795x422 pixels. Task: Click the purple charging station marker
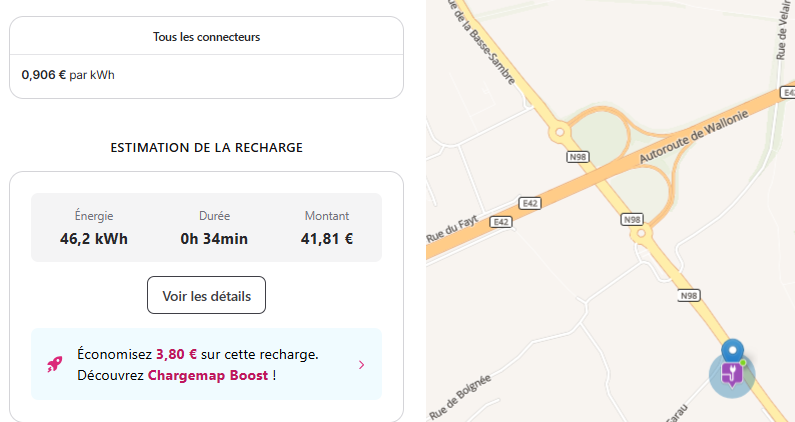732,376
